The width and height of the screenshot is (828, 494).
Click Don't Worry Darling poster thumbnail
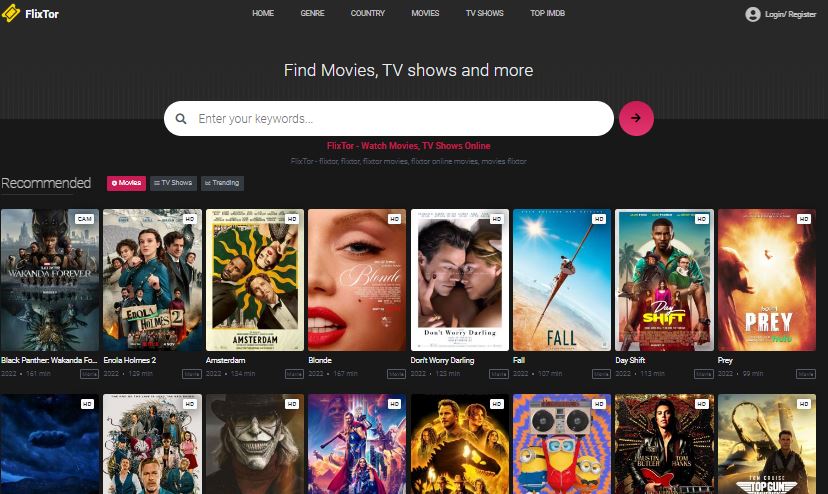[460, 280]
